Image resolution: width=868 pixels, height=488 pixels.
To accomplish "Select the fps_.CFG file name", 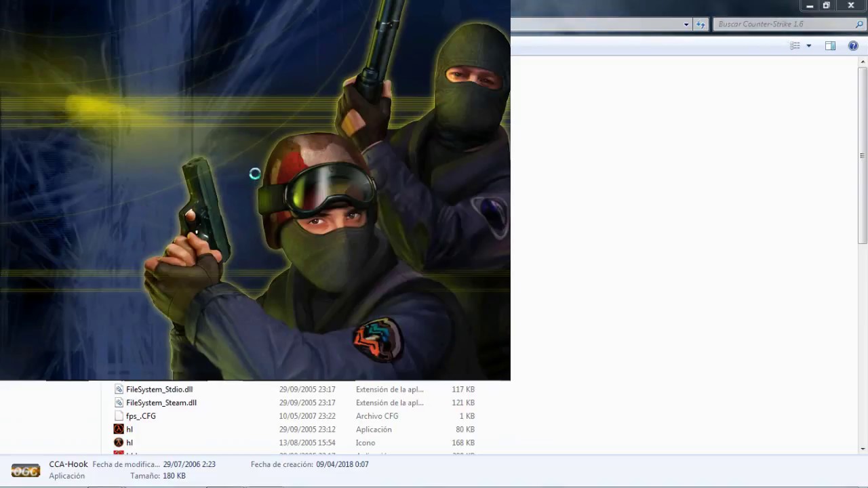I will [141, 416].
